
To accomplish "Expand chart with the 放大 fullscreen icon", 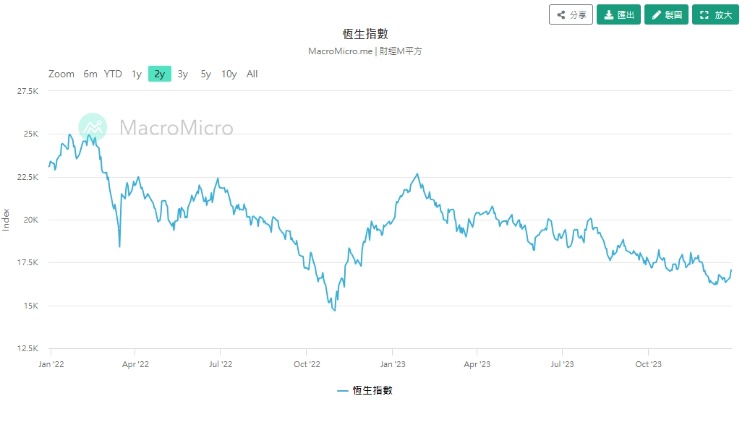I will tap(705, 15).
